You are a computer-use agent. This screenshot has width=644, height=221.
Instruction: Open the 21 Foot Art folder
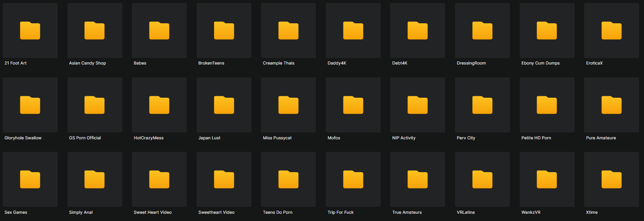(x=30, y=31)
